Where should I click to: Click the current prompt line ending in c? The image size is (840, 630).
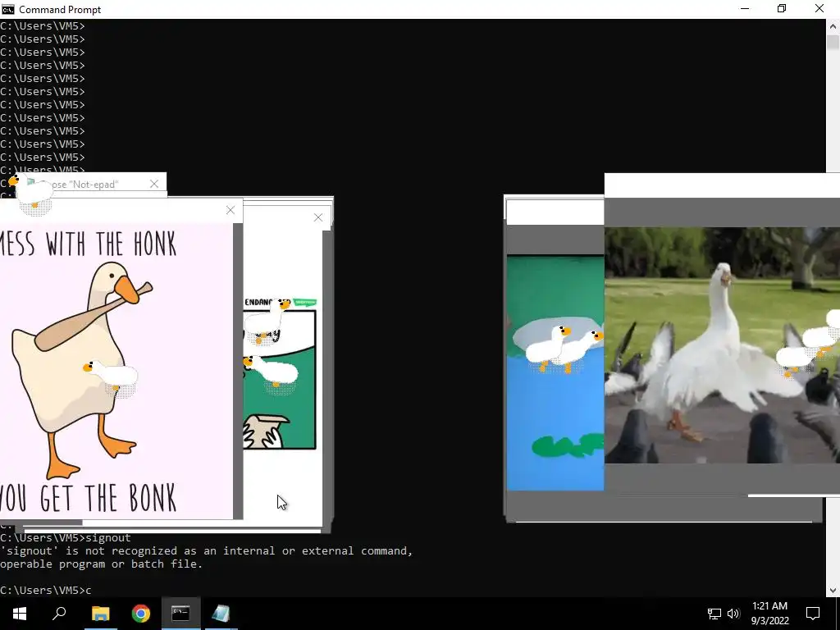click(x=46, y=590)
